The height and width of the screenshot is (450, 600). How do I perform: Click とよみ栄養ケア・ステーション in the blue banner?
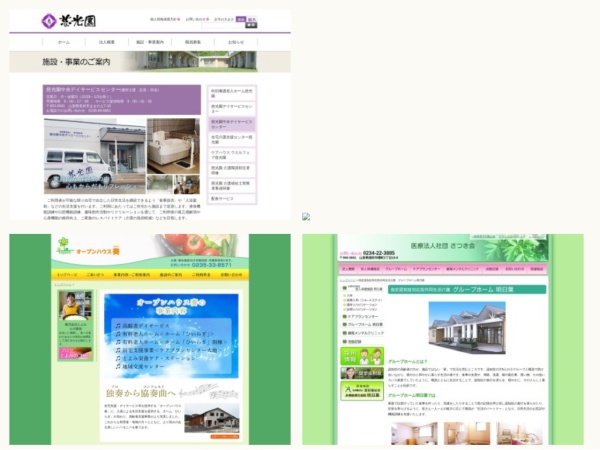click(155, 358)
